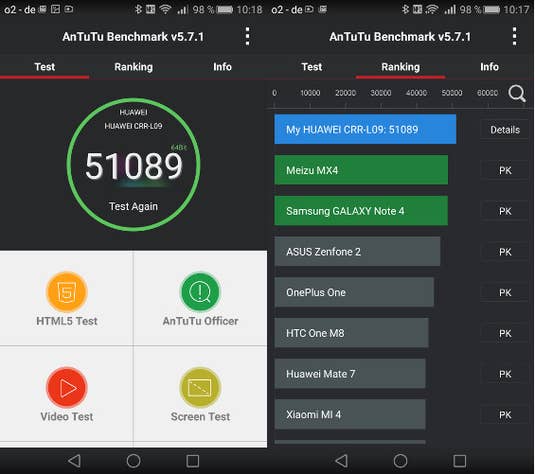Open AnTuTu Officer icon

pyautogui.click(x=200, y=292)
